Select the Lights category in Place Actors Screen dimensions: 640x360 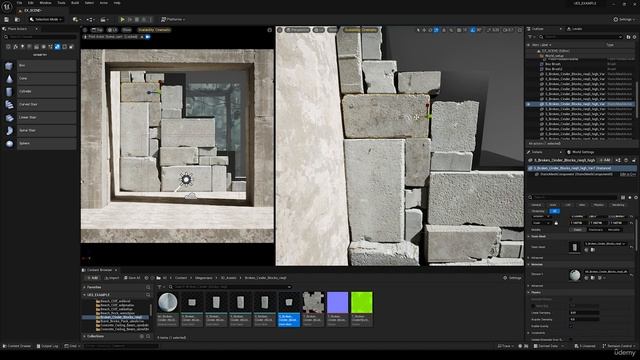[22, 47]
